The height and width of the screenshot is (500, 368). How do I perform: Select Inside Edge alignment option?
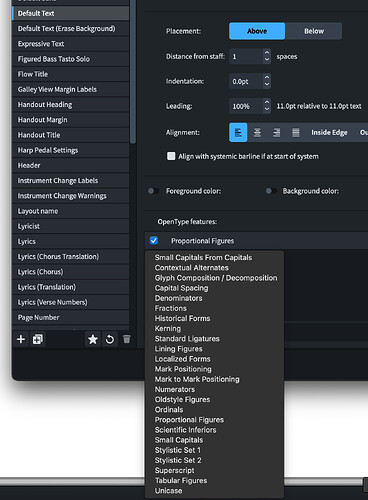coord(329,133)
